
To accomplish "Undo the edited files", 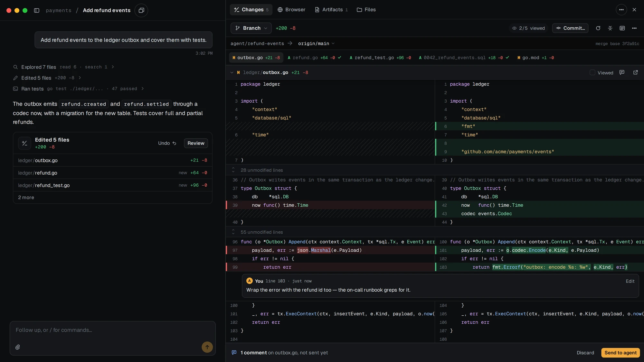I will point(167,143).
